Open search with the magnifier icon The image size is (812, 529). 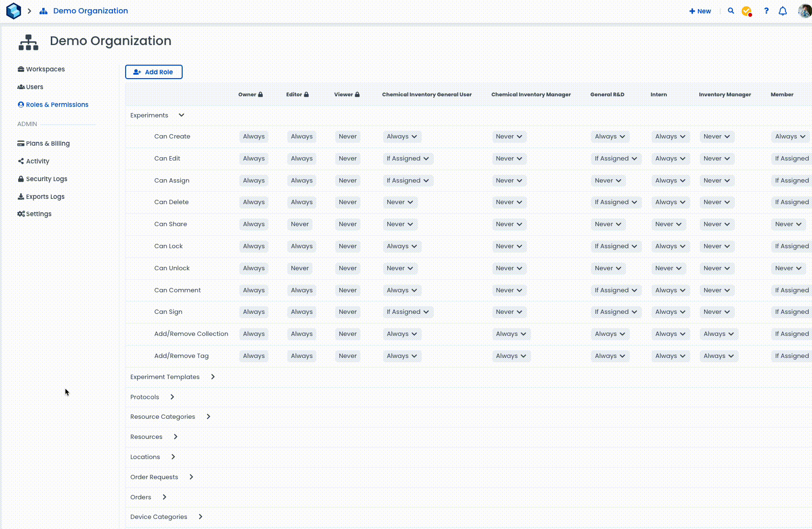(731, 11)
